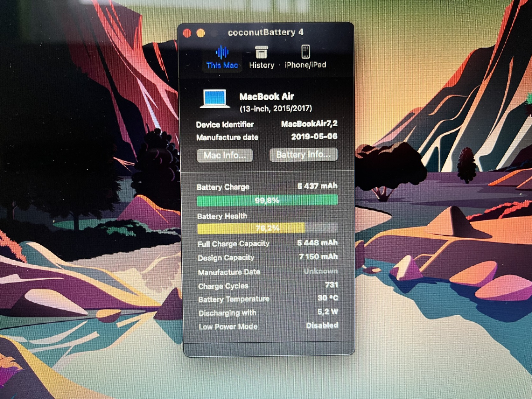Click the Charge Cycles label
The width and height of the screenshot is (532, 399).
223,286
